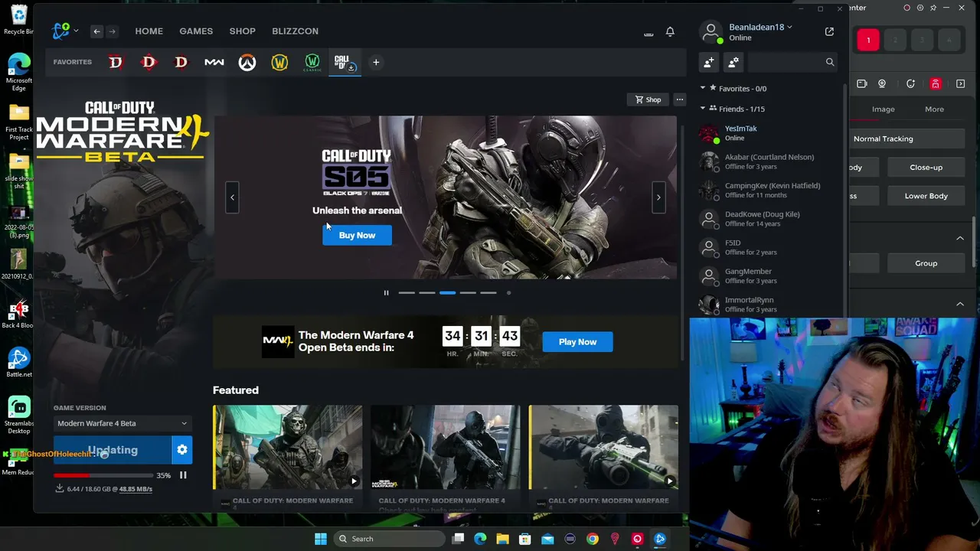Image resolution: width=980 pixels, height=551 pixels.
Task: Open the notifications bell
Action: (670, 31)
